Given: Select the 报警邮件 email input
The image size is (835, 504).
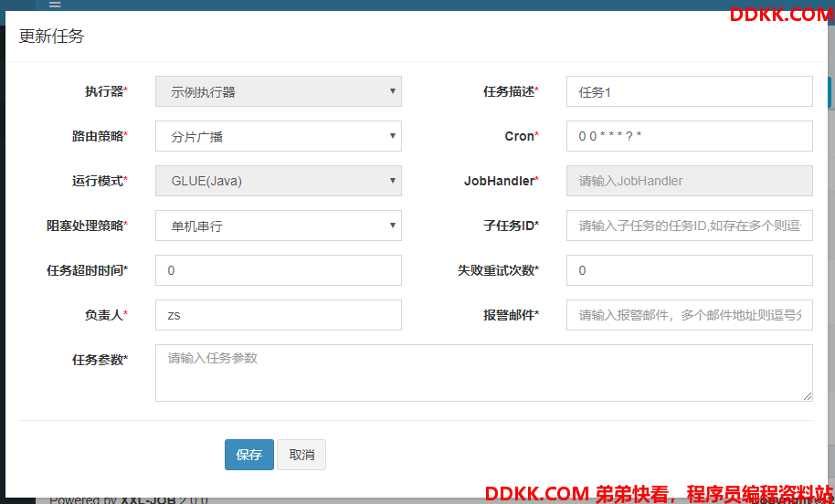Looking at the screenshot, I should 689,315.
